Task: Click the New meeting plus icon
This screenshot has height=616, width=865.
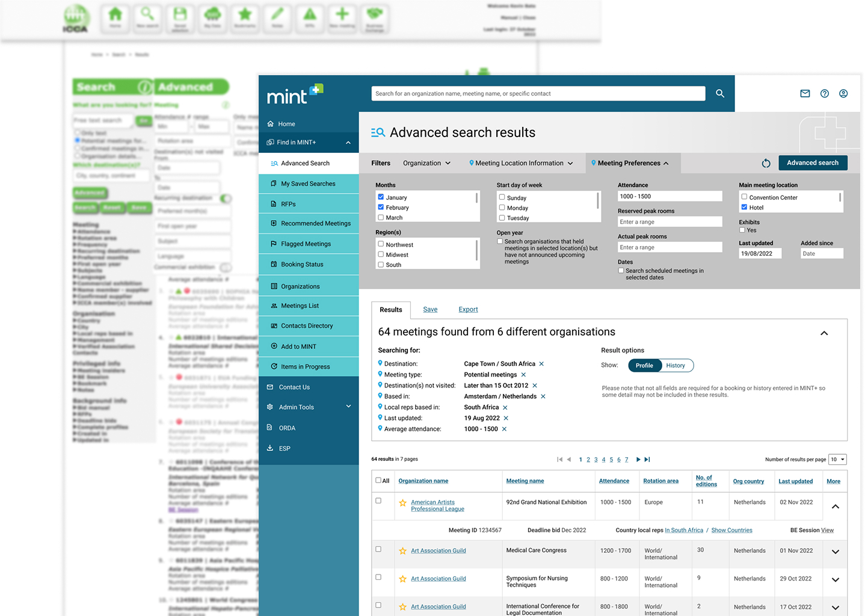Action: tap(342, 19)
